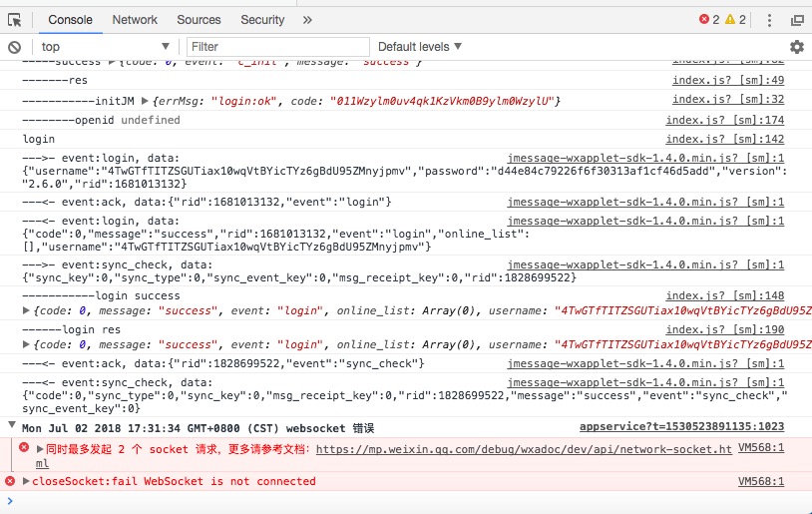Open source link index.js? [sm]:142
This screenshot has height=514, width=812.
point(725,139)
